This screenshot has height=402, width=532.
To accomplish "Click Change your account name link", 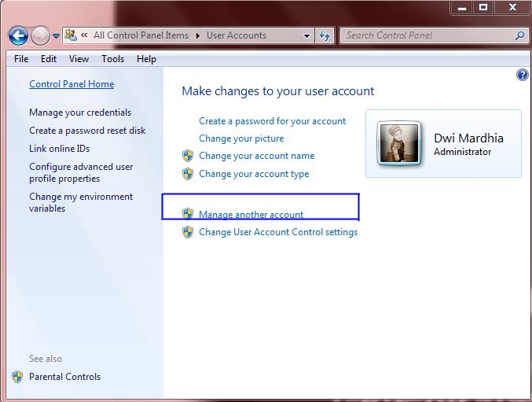I will pos(256,156).
